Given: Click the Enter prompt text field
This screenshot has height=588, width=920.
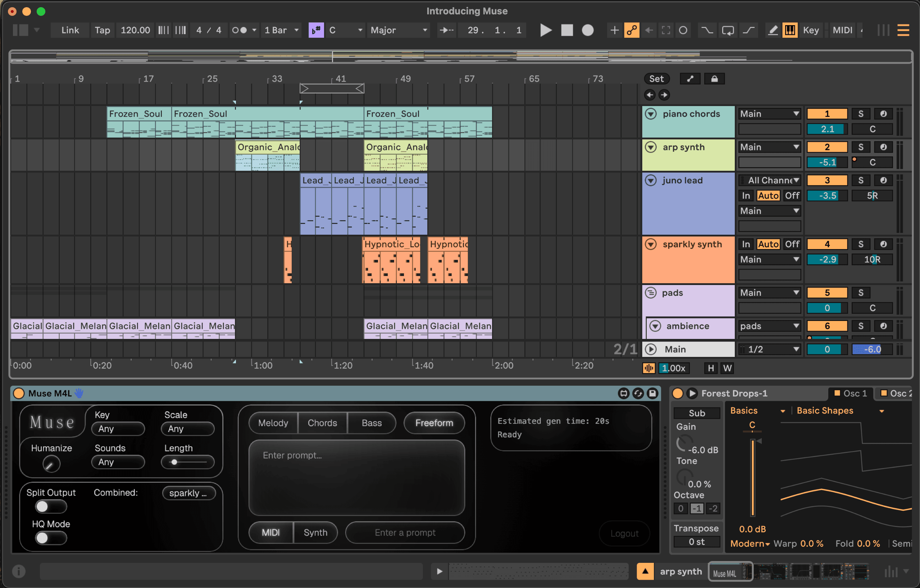Looking at the screenshot, I should coord(356,477).
